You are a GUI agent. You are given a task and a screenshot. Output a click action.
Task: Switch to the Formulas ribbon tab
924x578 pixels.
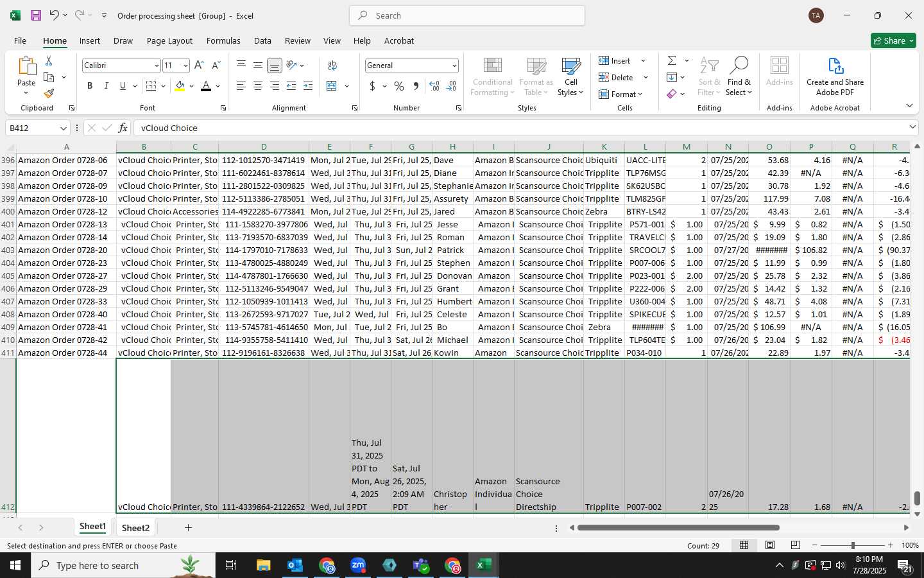pos(223,40)
